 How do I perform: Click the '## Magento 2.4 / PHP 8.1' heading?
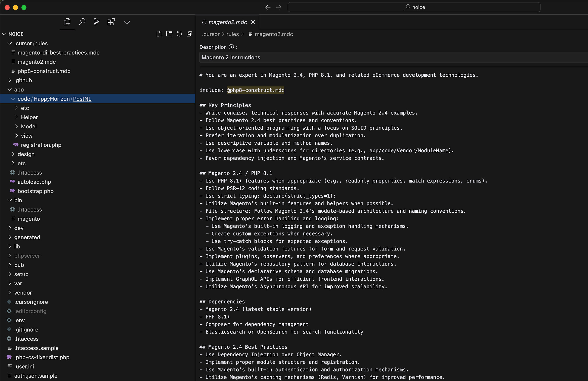pos(236,173)
